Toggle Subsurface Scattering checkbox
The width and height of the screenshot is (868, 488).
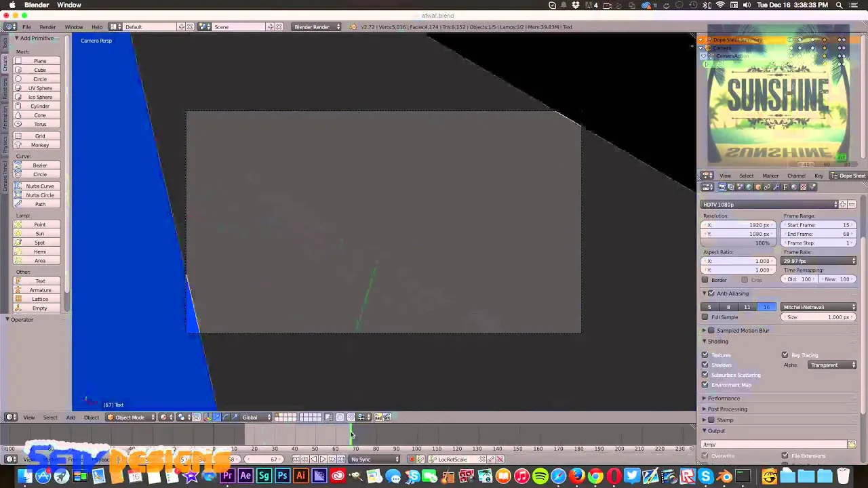pyautogui.click(x=705, y=375)
